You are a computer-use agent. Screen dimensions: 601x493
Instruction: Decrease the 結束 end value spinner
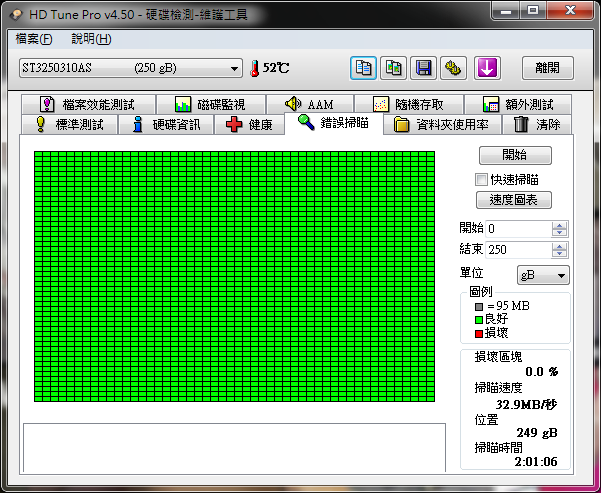[559, 253]
